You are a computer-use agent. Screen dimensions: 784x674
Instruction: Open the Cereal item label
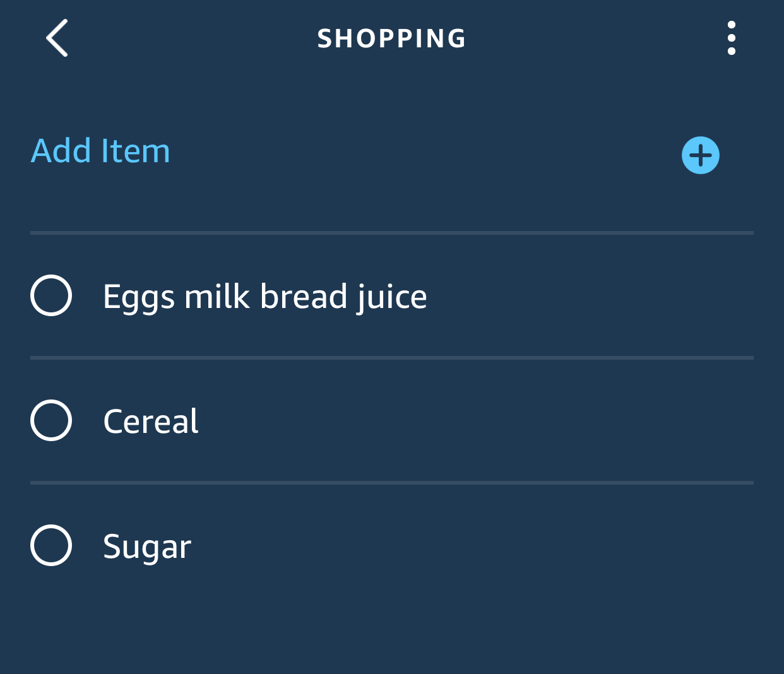pos(151,422)
